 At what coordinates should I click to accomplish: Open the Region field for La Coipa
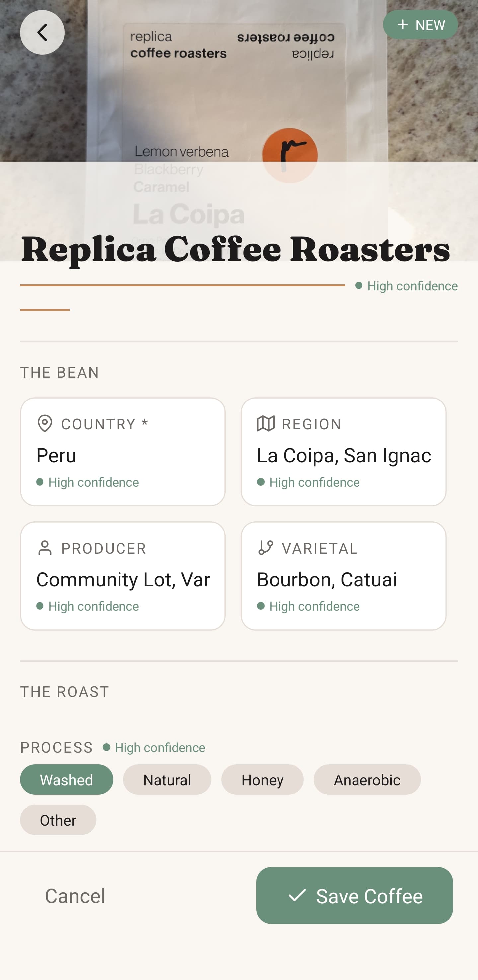343,455
